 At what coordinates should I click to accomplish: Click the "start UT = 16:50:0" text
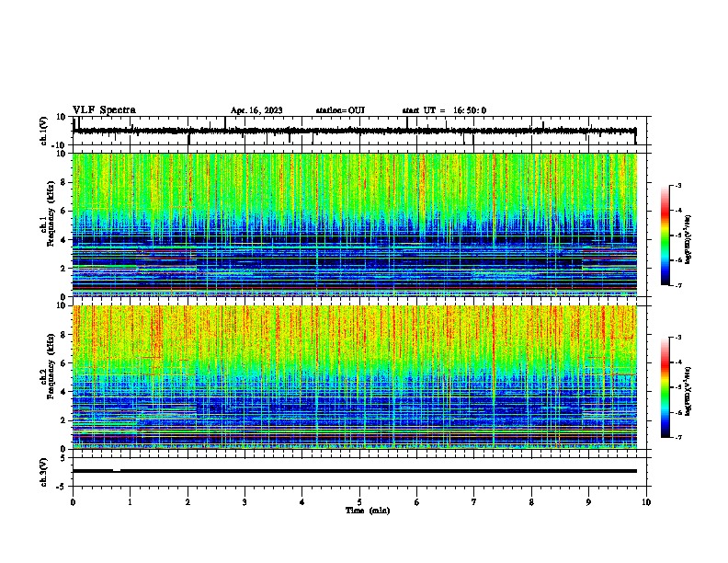tap(444, 110)
